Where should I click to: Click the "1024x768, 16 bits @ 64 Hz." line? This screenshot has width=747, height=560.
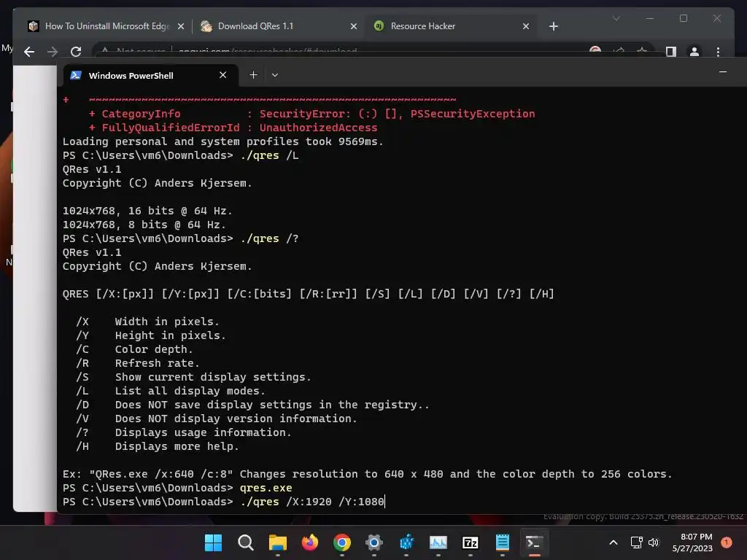pyautogui.click(x=147, y=211)
